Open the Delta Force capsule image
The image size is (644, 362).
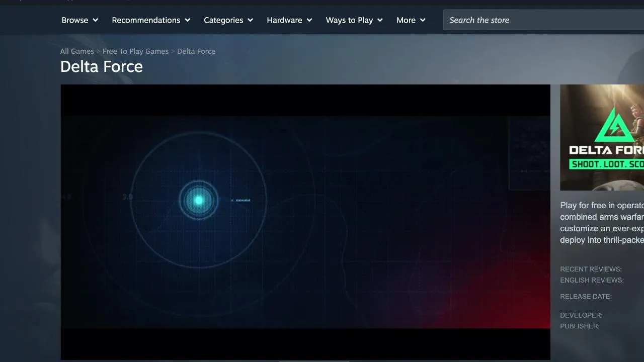[x=602, y=137]
